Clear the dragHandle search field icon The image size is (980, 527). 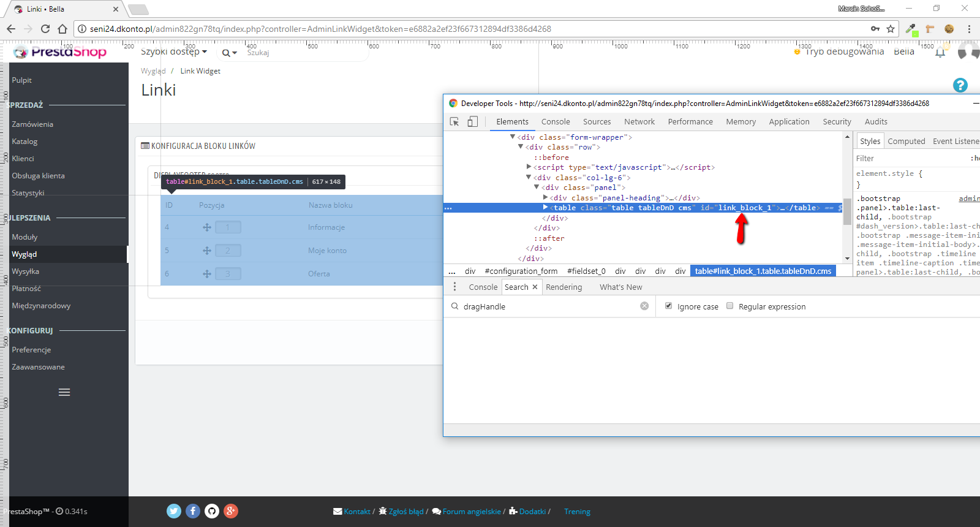tap(644, 306)
